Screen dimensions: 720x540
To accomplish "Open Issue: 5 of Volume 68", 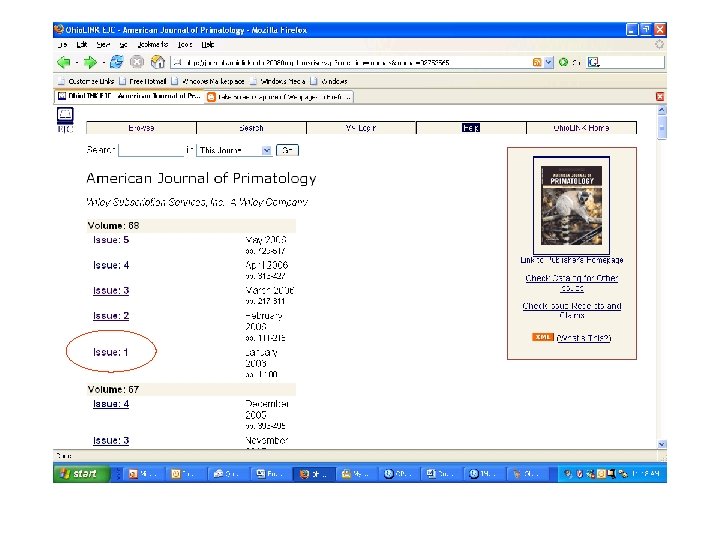I will tap(111, 240).
